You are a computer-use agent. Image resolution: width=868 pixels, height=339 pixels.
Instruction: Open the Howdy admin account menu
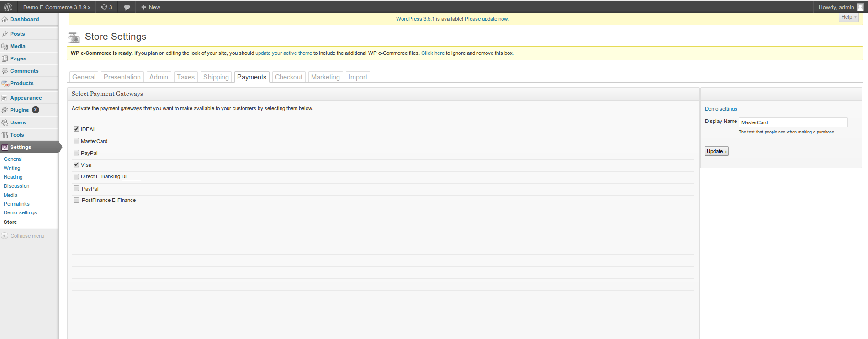[840, 7]
